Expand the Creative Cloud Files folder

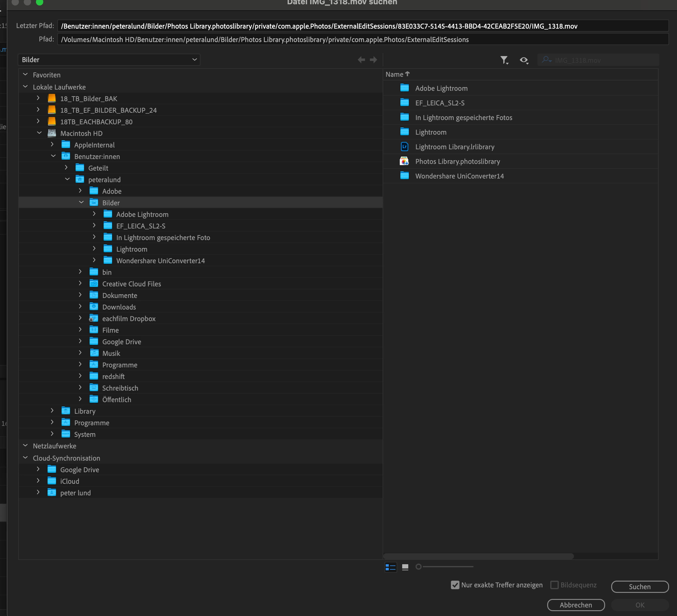coord(80,283)
